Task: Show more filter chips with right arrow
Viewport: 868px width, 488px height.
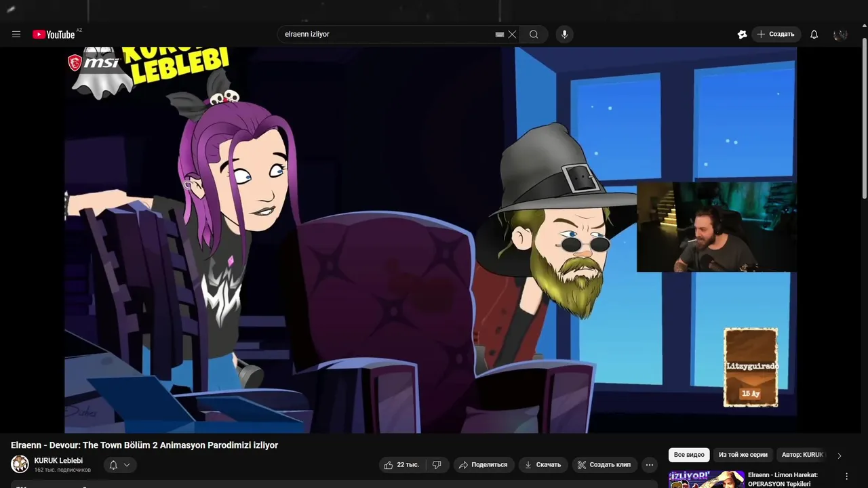Action: [839, 455]
